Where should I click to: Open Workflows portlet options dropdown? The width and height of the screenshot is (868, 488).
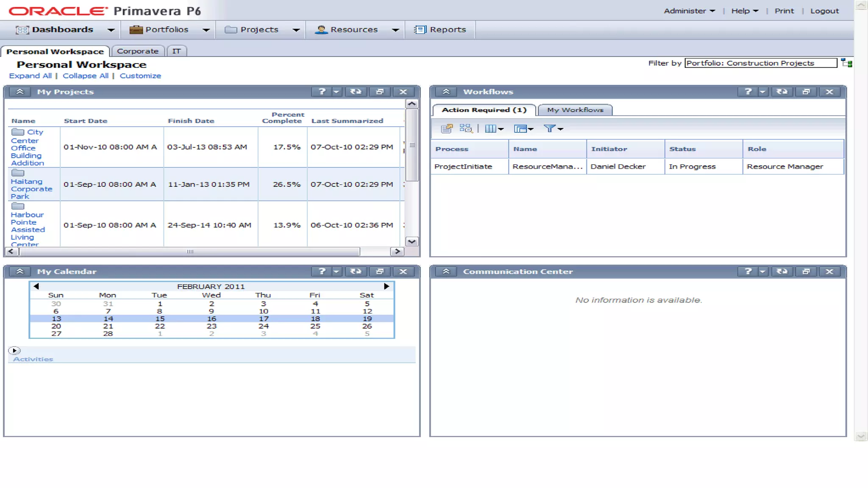[x=763, y=91]
